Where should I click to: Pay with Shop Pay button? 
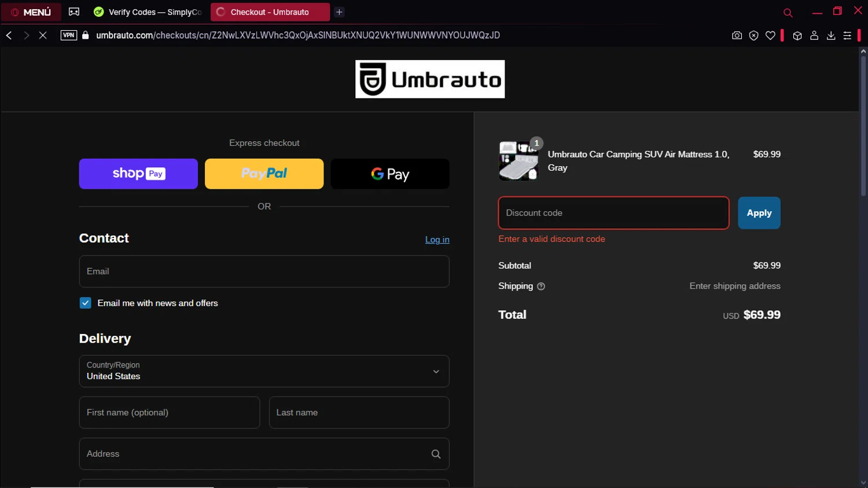click(x=138, y=174)
